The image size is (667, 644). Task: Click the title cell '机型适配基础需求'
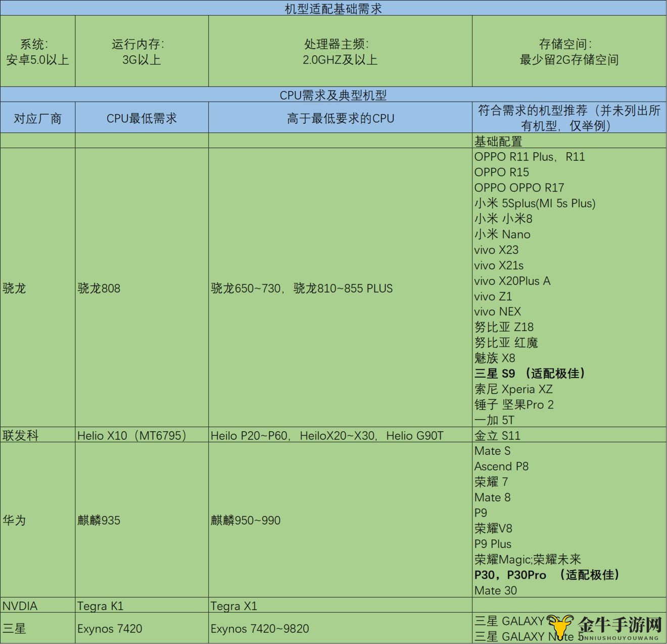point(333,8)
